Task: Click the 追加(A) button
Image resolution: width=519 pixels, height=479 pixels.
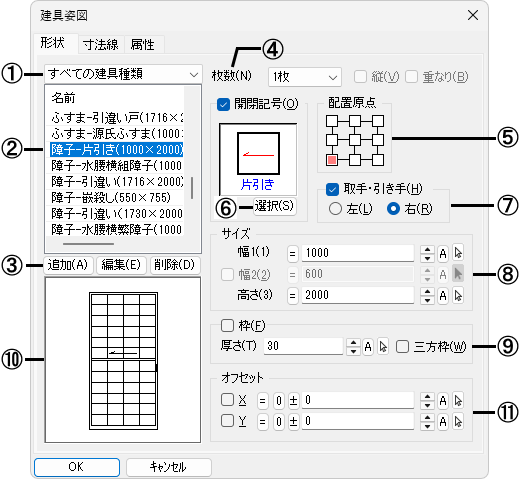Action: 68,265
